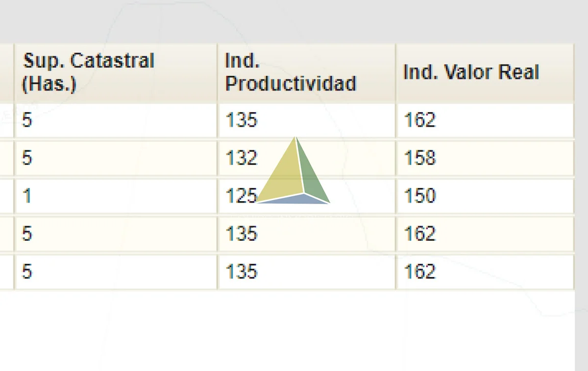Viewport: 588px width, 371px height.
Task: Select 135 in the last data row
Action: 241,271
